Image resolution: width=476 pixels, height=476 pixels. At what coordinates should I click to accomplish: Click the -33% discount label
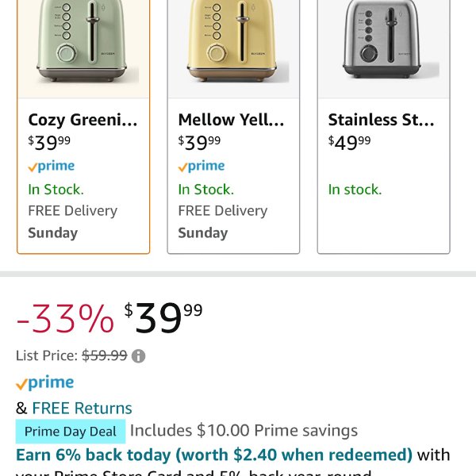coord(65,318)
